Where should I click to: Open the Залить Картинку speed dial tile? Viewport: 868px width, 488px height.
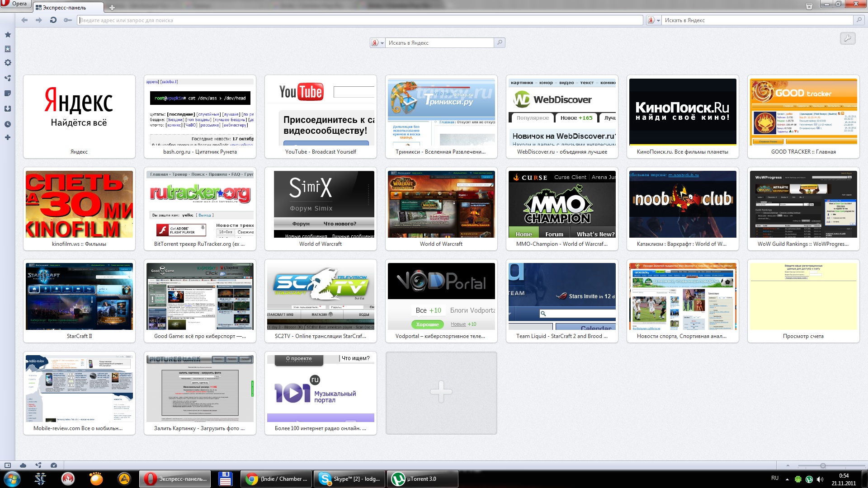(x=200, y=393)
